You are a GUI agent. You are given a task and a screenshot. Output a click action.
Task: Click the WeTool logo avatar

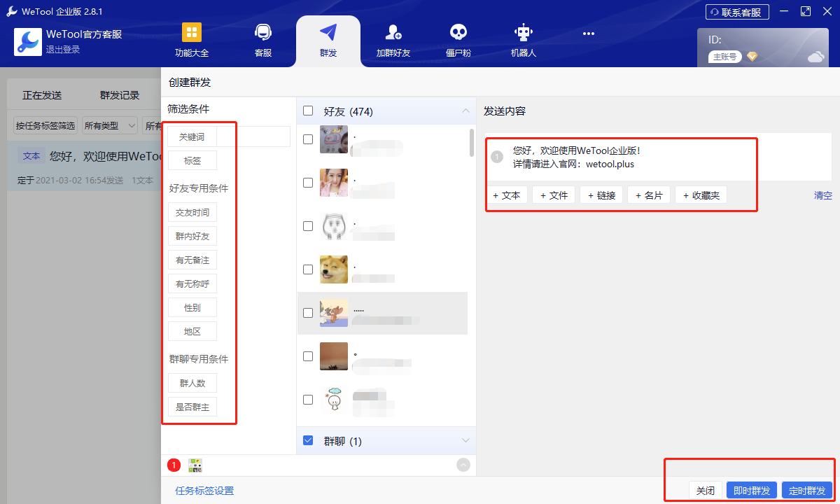click(28, 42)
